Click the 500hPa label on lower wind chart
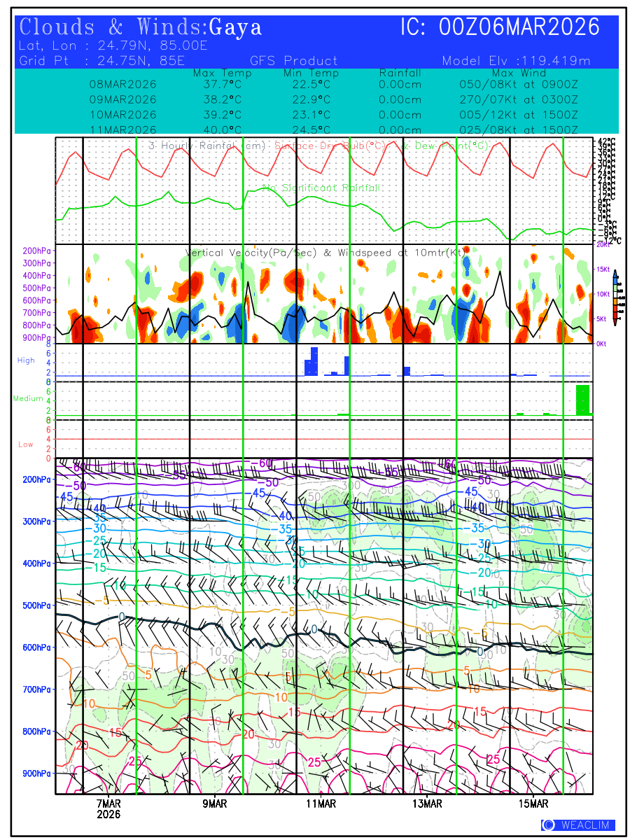Image resolution: width=630 pixels, height=840 pixels. [36, 605]
